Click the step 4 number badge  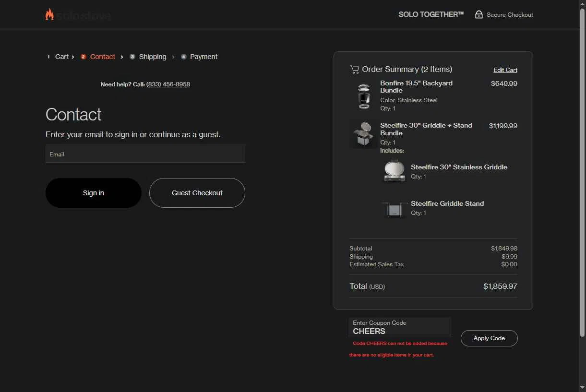(x=183, y=57)
